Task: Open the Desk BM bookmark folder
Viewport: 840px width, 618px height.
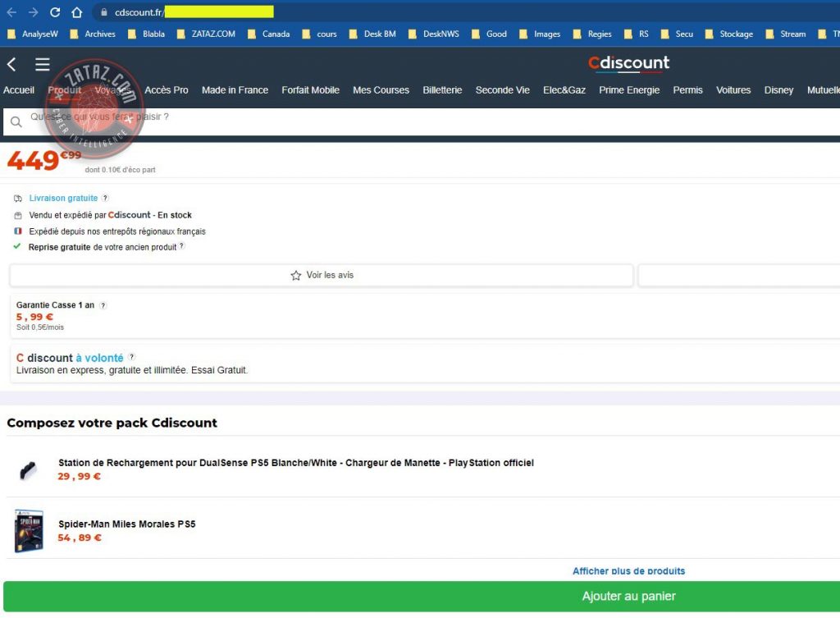Action: pyautogui.click(x=372, y=34)
